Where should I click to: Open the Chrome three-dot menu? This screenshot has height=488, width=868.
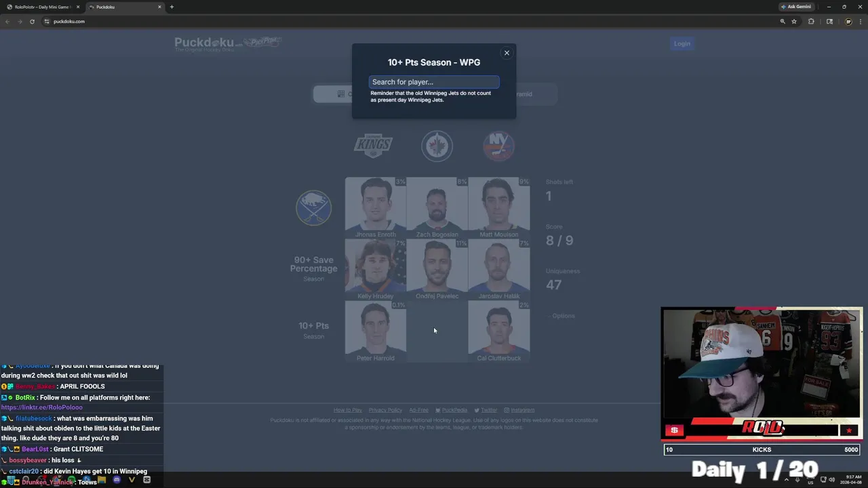point(860,21)
